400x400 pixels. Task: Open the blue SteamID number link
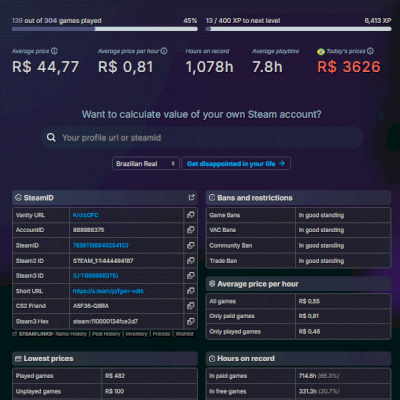(x=100, y=246)
